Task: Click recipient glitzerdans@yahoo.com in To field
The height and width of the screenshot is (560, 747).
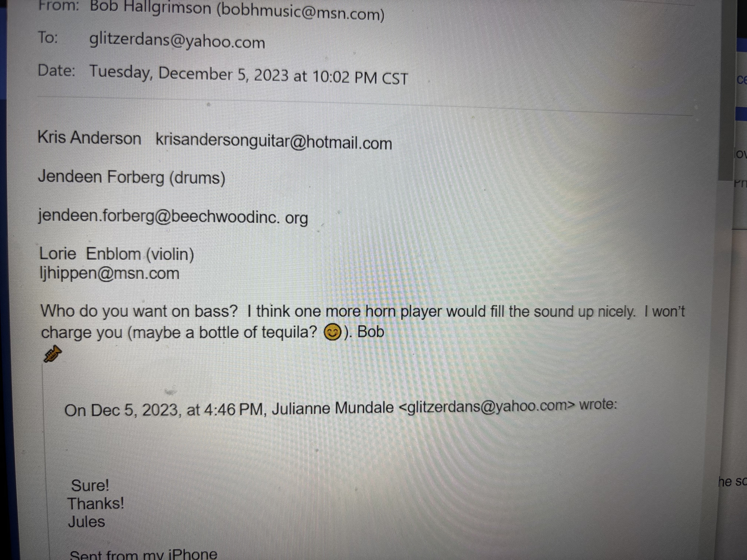Action: [x=177, y=41]
